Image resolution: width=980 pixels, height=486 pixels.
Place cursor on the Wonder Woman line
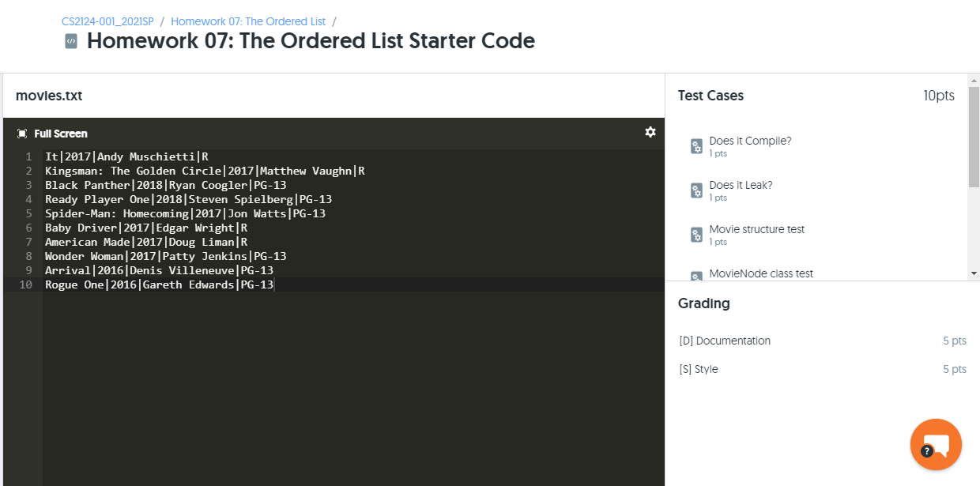coord(165,256)
